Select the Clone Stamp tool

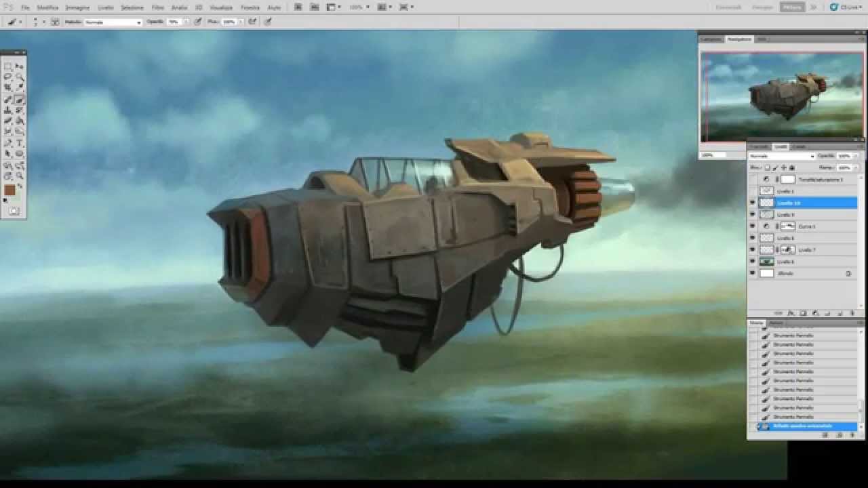(x=8, y=110)
